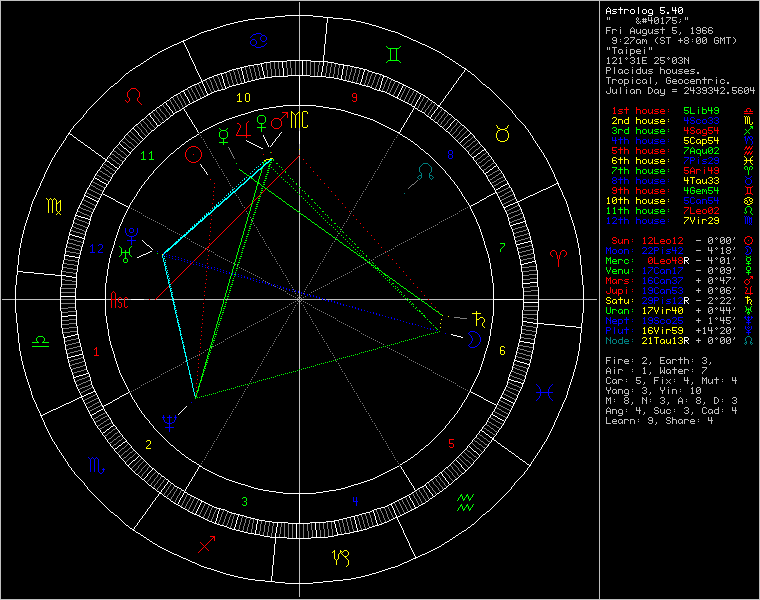Screen dimensions: 760x600
Task: Select the Neptune trident glyph in chart
Action: tap(169, 423)
